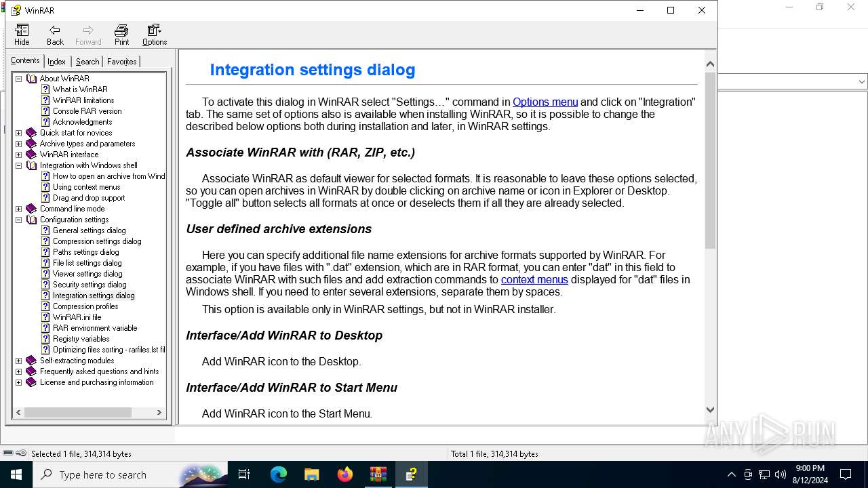Open Using context menus topic
The image size is (868, 488).
(x=86, y=187)
